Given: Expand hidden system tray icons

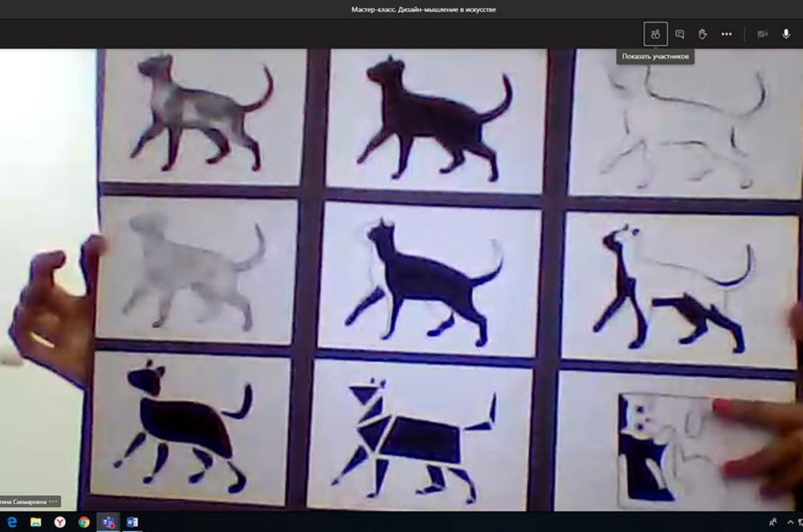Looking at the screenshot, I should click(791, 522).
